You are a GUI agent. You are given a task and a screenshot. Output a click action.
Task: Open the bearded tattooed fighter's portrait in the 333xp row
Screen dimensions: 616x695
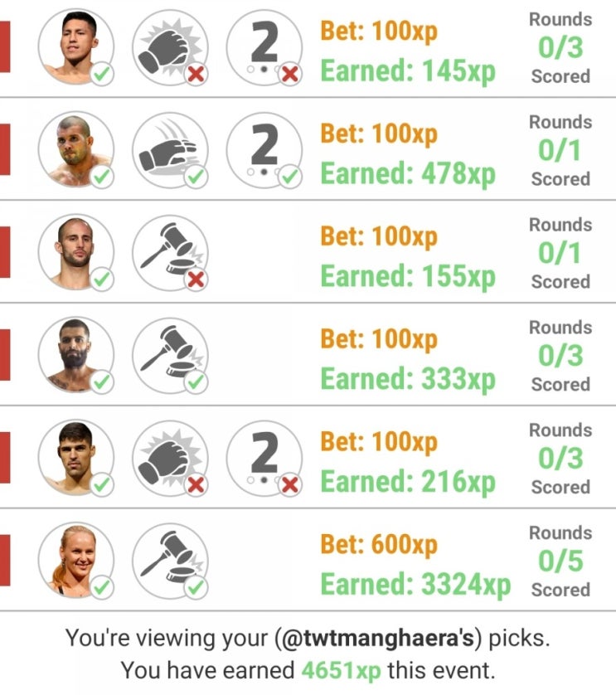pyautogui.click(x=75, y=356)
